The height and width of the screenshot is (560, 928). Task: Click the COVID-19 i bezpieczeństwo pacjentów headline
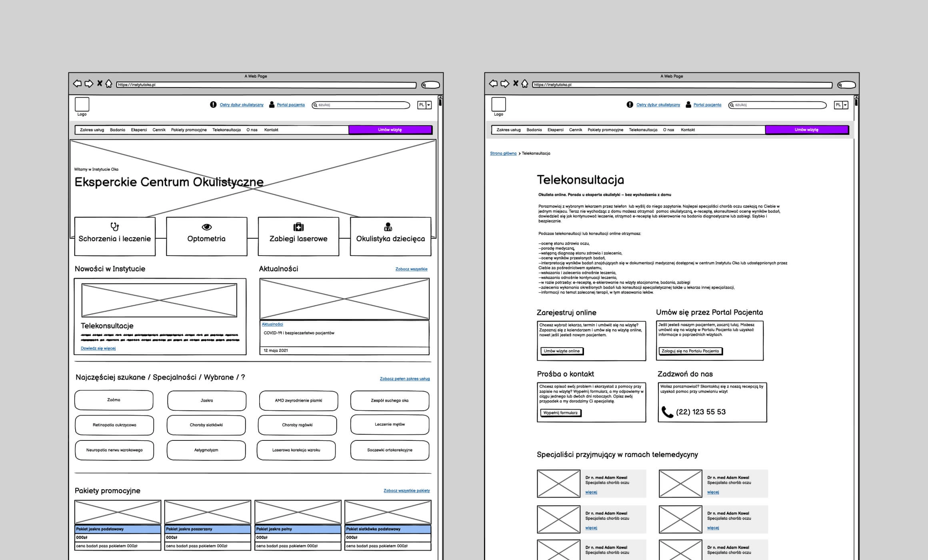[x=299, y=333]
